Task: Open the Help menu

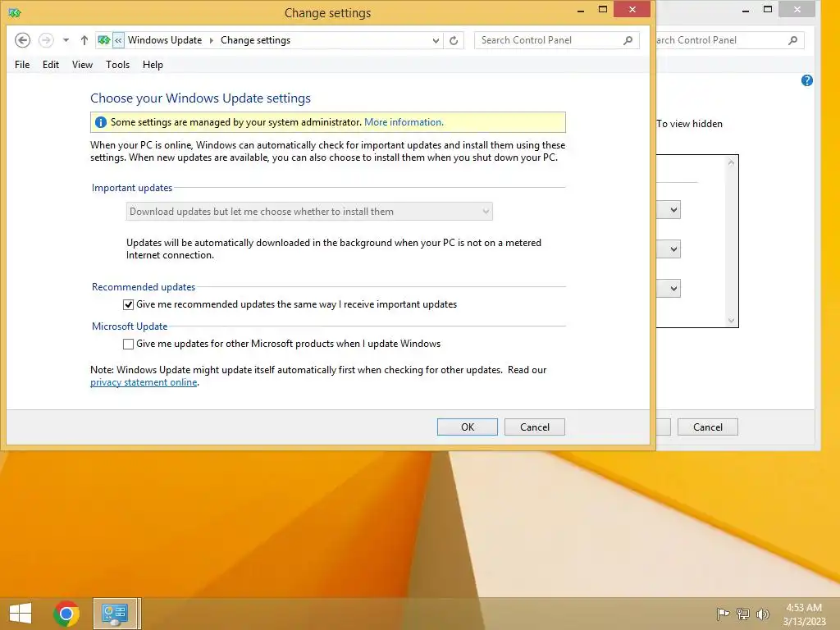Action: (153, 65)
